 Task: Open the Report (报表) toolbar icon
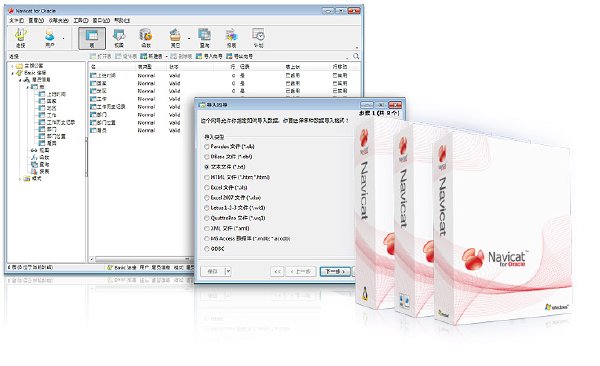click(232, 38)
